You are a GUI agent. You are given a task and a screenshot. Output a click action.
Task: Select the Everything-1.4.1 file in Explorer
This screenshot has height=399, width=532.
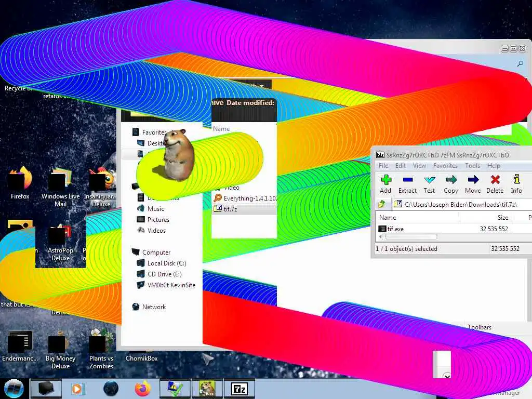point(245,198)
